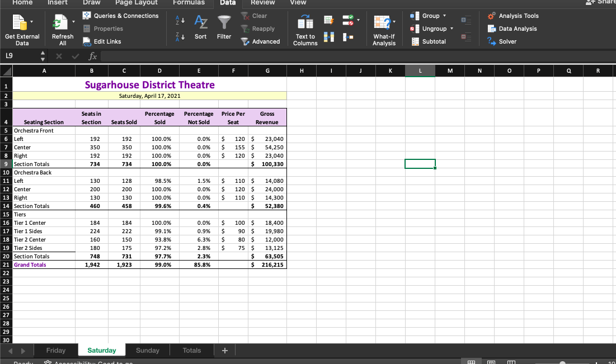Viewport: 616px width, 364px height.
Task: Click the Refresh All icon
Action: (60, 22)
